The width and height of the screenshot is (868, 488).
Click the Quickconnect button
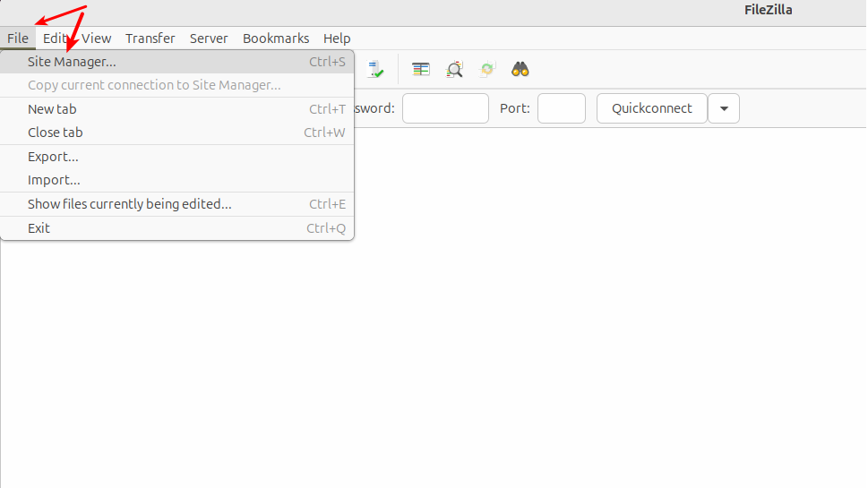[651, 108]
